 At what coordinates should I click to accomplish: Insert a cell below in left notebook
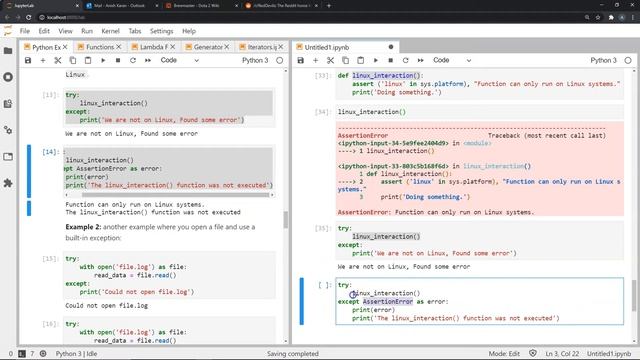coord(43,60)
